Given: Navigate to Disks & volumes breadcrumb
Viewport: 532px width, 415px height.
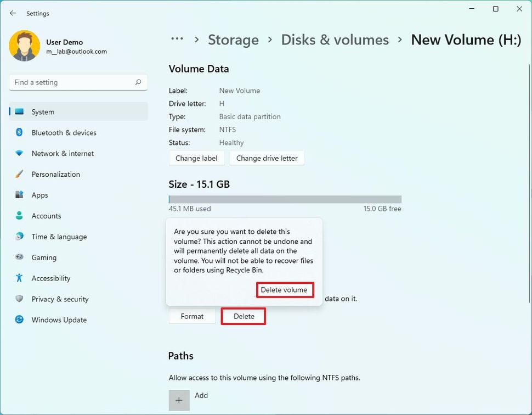Looking at the screenshot, I should tap(335, 40).
